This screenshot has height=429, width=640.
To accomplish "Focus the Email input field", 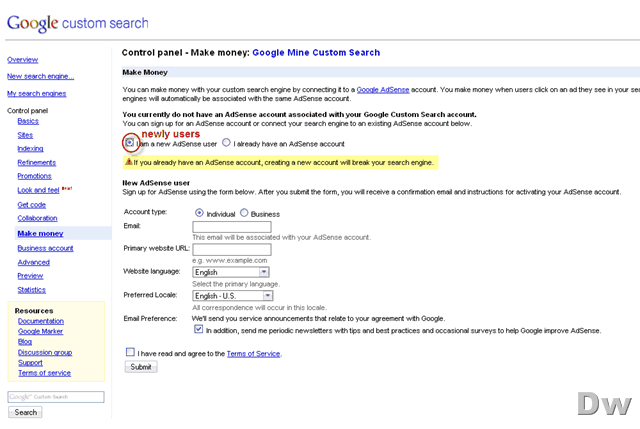I will pyautogui.click(x=232, y=227).
